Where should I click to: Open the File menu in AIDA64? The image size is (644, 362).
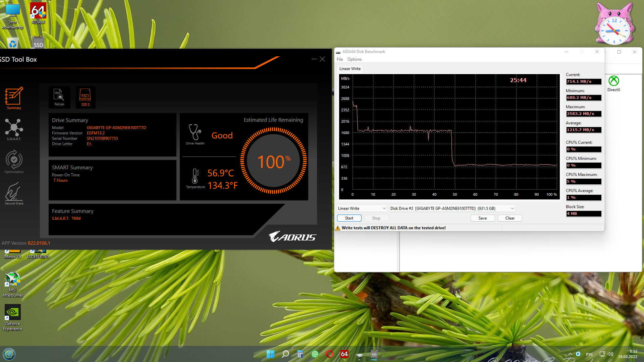tap(339, 59)
